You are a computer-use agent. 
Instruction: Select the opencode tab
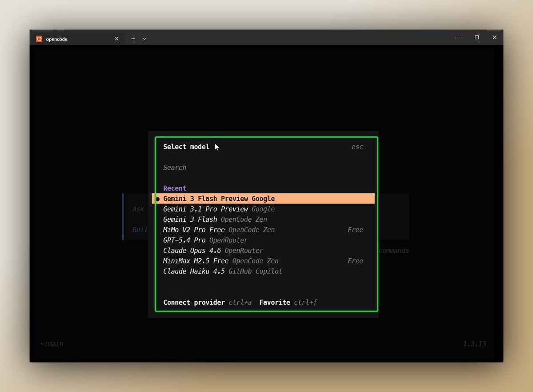(x=78, y=39)
